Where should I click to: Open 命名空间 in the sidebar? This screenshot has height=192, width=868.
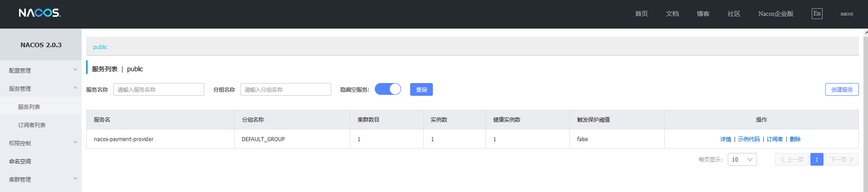coord(20,162)
